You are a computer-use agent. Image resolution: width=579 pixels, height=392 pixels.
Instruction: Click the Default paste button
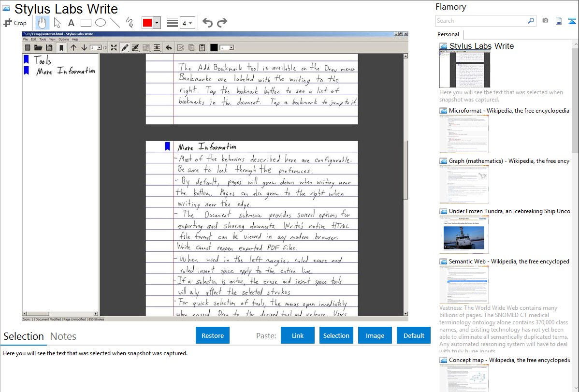(x=414, y=335)
